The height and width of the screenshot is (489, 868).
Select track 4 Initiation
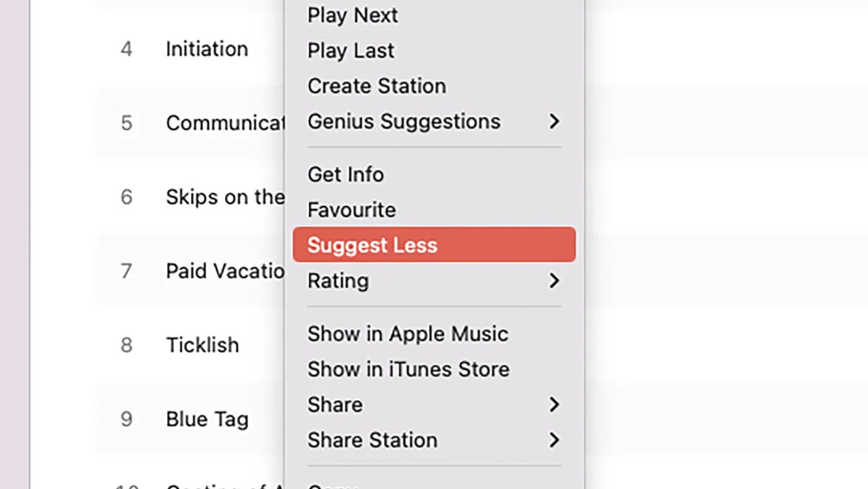pos(207,49)
